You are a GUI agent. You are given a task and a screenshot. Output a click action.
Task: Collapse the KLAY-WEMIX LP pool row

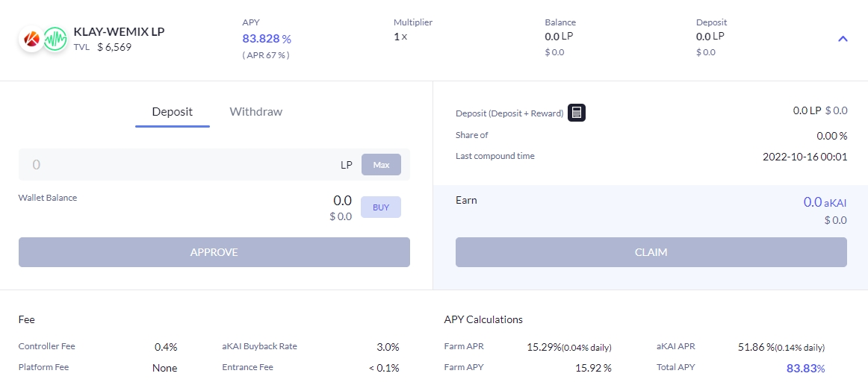click(843, 39)
